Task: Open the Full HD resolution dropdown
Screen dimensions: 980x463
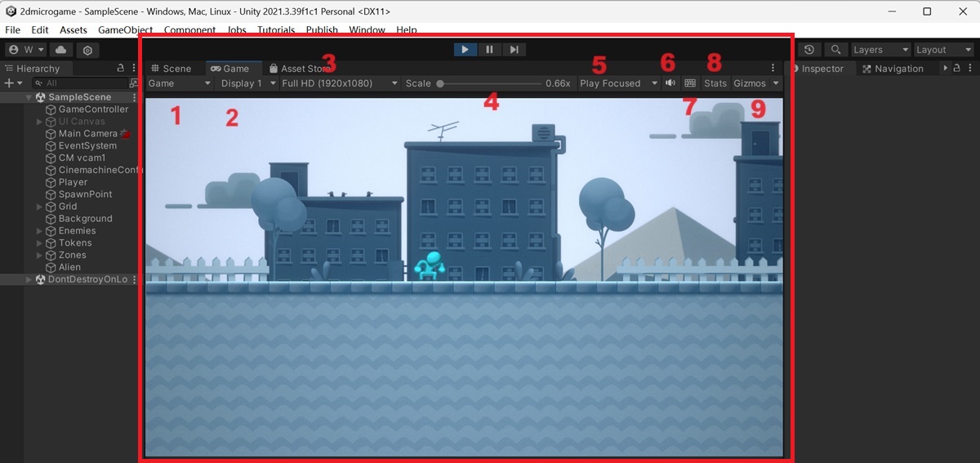Action: tap(340, 83)
